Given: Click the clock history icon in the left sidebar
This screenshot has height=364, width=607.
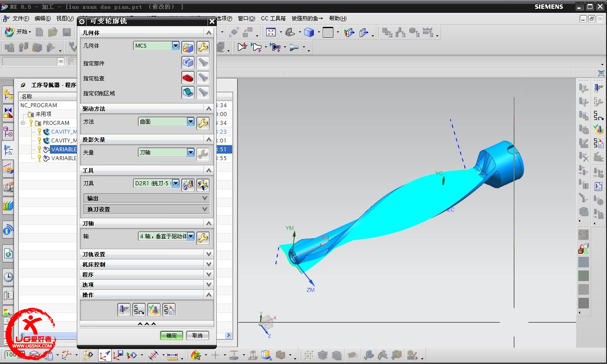Looking at the screenshot, I should [8, 277].
